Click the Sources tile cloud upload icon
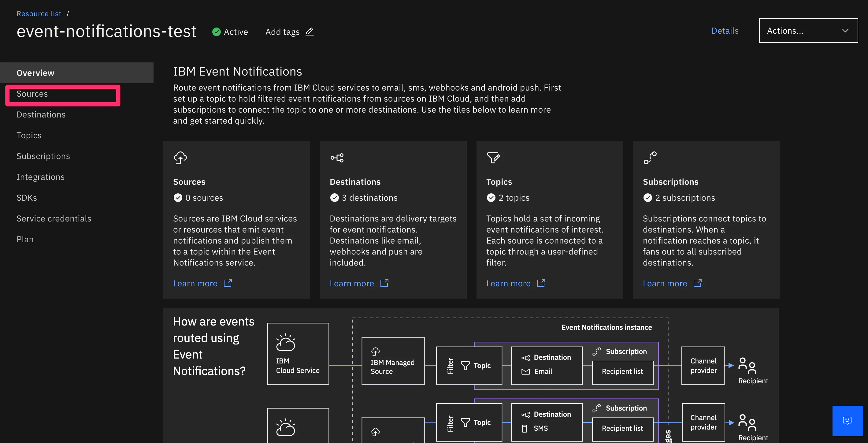Viewport: 868px width, 443px height. [x=180, y=158]
